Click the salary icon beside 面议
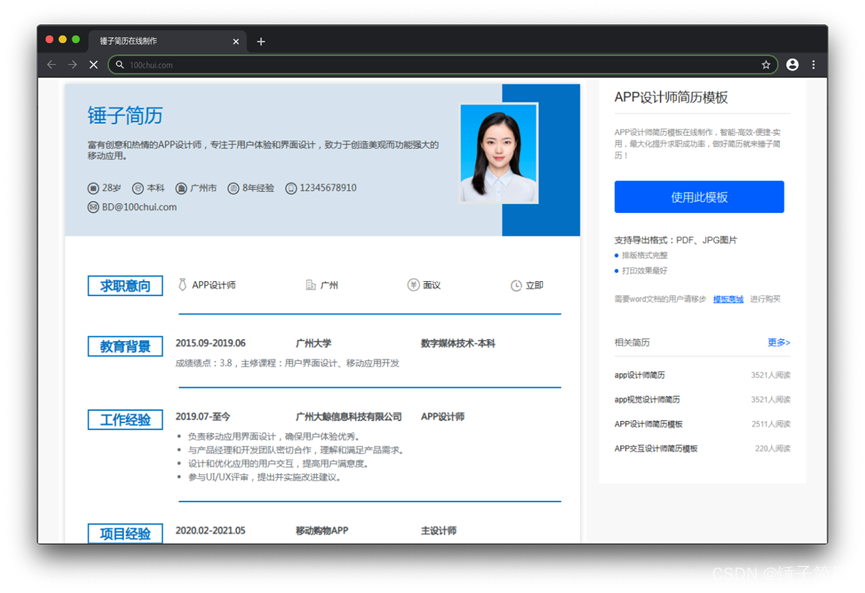The width and height of the screenshot is (865, 593). point(413,285)
